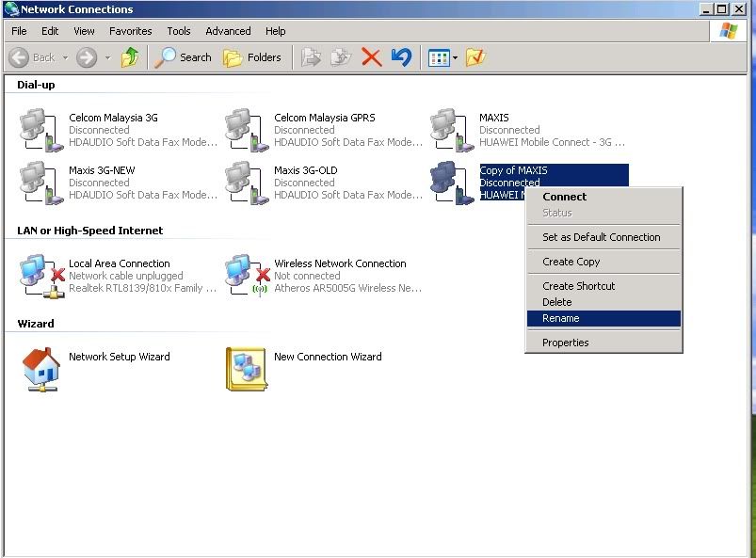Expand the Views dropdown arrow
Screen dimensions: 756x558
coord(455,58)
